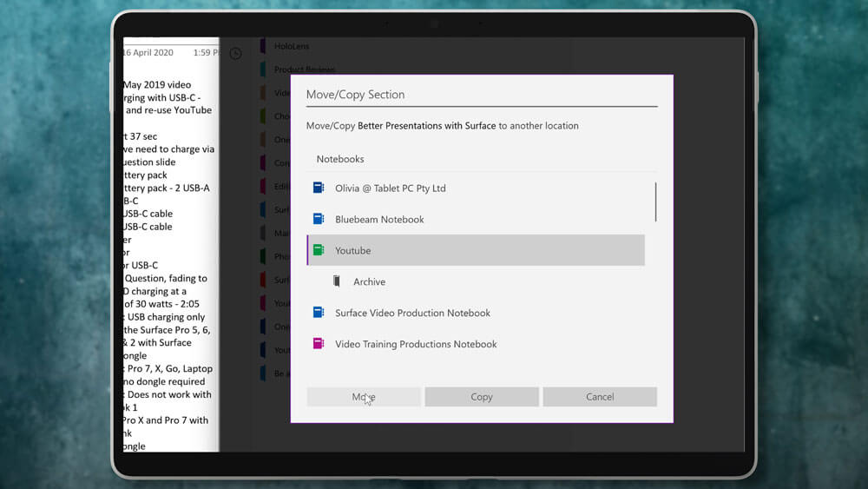This screenshot has height=489, width=868.
Task: Click the magenta Video Training Productions icon
Action: (x=319, y=344)
